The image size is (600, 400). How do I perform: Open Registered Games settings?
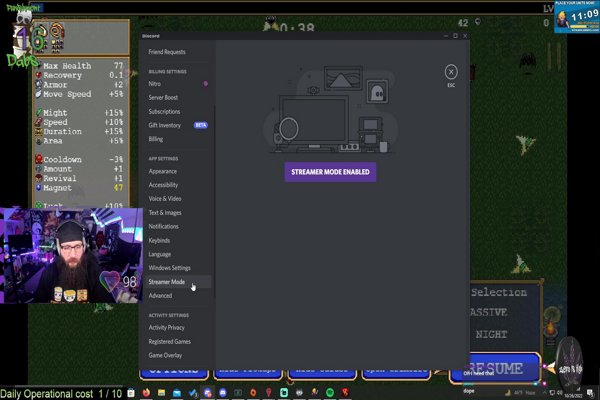click(x=170, y=341)
